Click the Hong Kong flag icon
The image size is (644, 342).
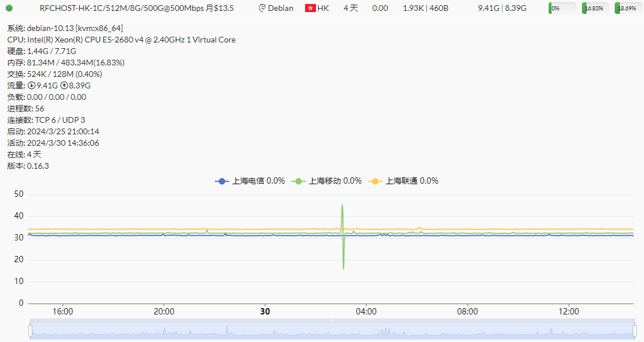point(310,8)
